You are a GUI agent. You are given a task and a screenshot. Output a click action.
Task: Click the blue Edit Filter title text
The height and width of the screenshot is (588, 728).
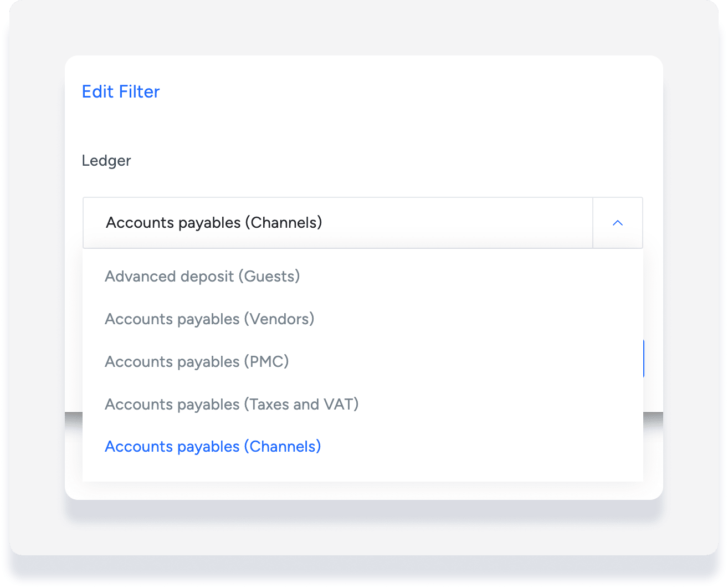[x=121, y=91]
